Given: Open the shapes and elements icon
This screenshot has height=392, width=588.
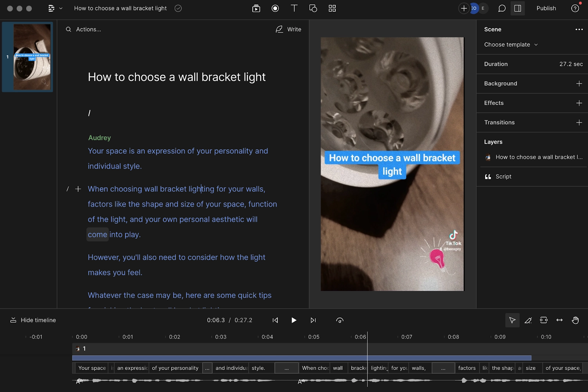Looking at the screenshot, I should click(313, 8).
